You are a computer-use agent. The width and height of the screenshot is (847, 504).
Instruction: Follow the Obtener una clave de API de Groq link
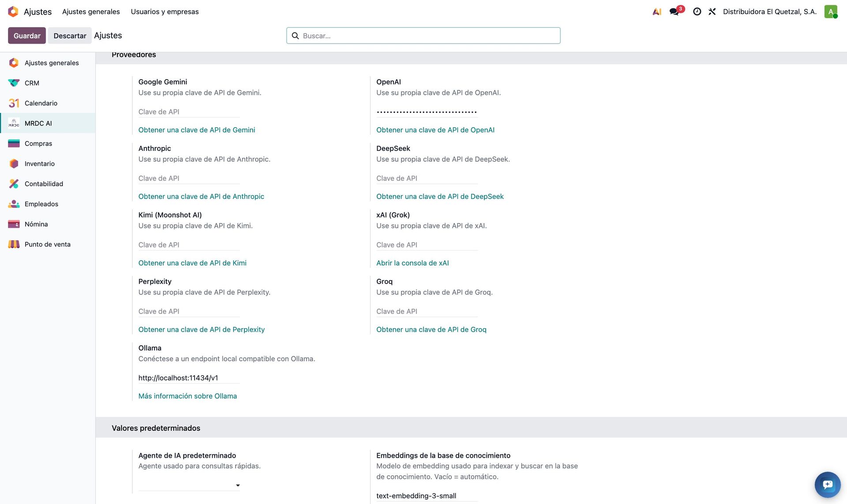(x=431, y=330)
